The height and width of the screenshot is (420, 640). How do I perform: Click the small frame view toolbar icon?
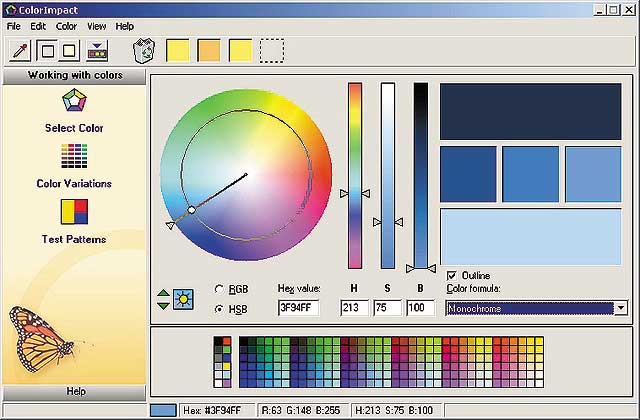coord(69,51)
